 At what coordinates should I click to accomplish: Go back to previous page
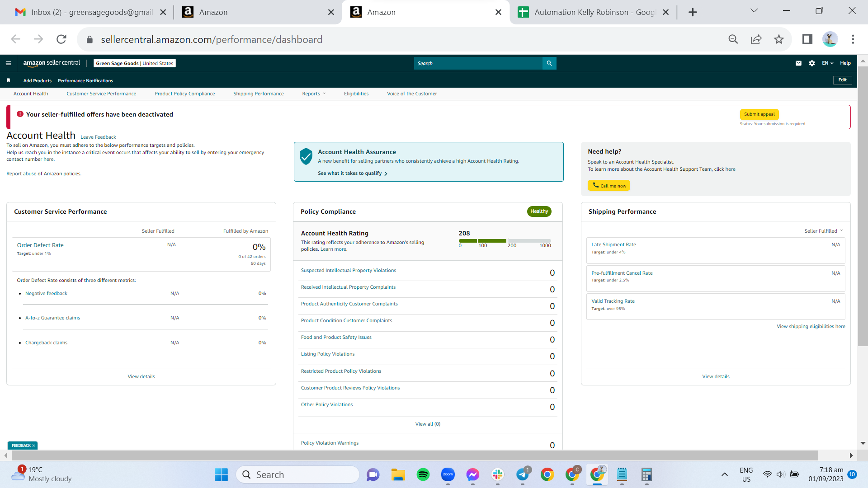[x=16, y=39]
